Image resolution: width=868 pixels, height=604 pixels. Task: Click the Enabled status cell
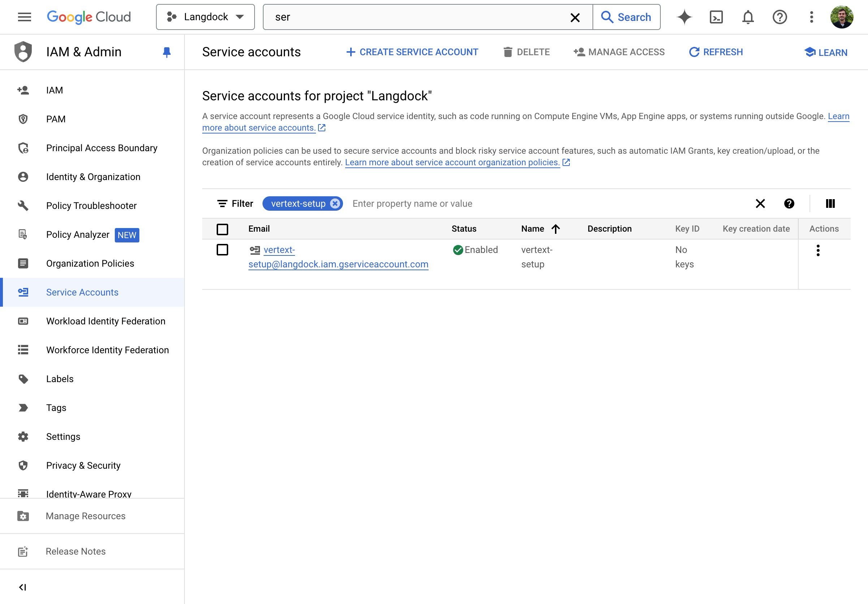[x=475, y=250]
